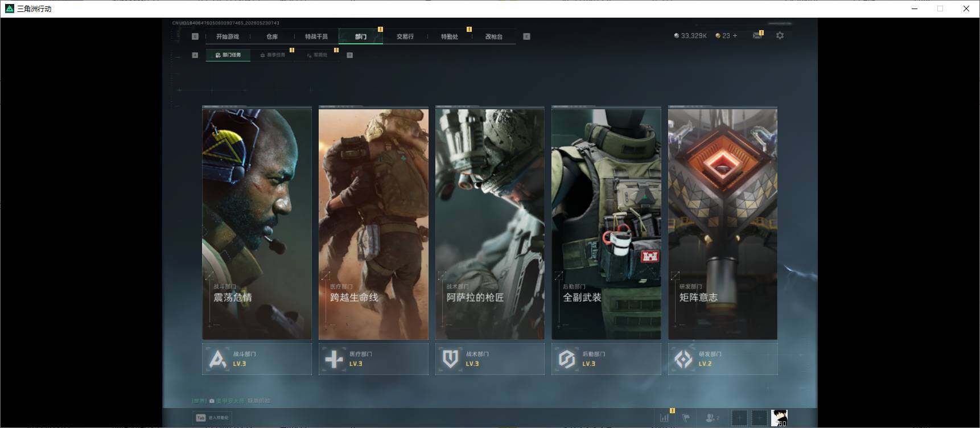Open the 矩阵意志 research department card
Image resolution: width=980 pixels, height=428 pixels.
723,224
